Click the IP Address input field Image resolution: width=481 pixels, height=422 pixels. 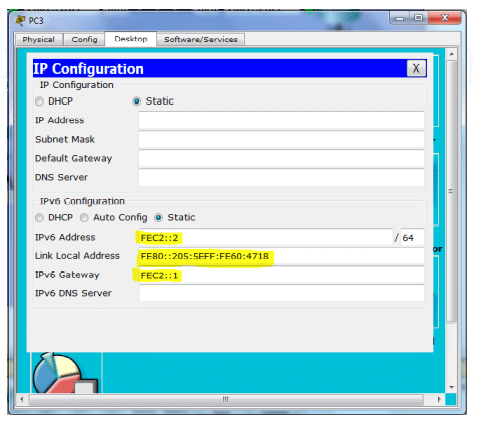[281, 120]
